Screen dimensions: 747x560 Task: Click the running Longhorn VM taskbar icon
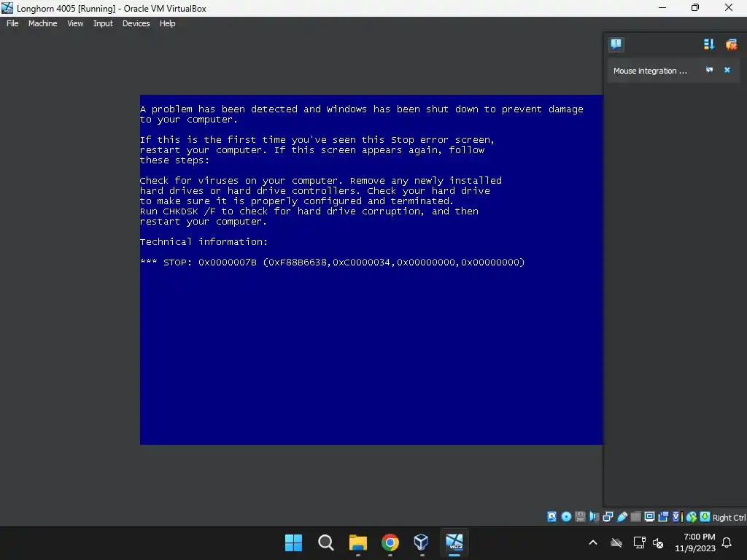point(454,542)
